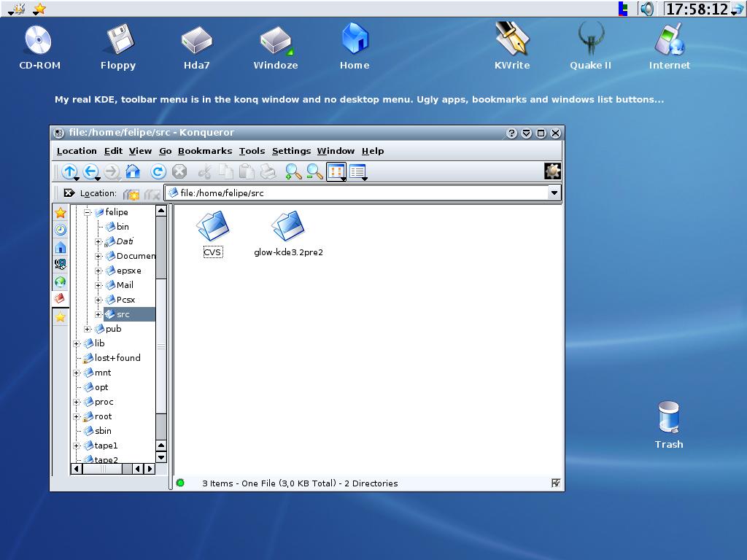
Task: Clear the location bar
Action: (x=69, y=192)
